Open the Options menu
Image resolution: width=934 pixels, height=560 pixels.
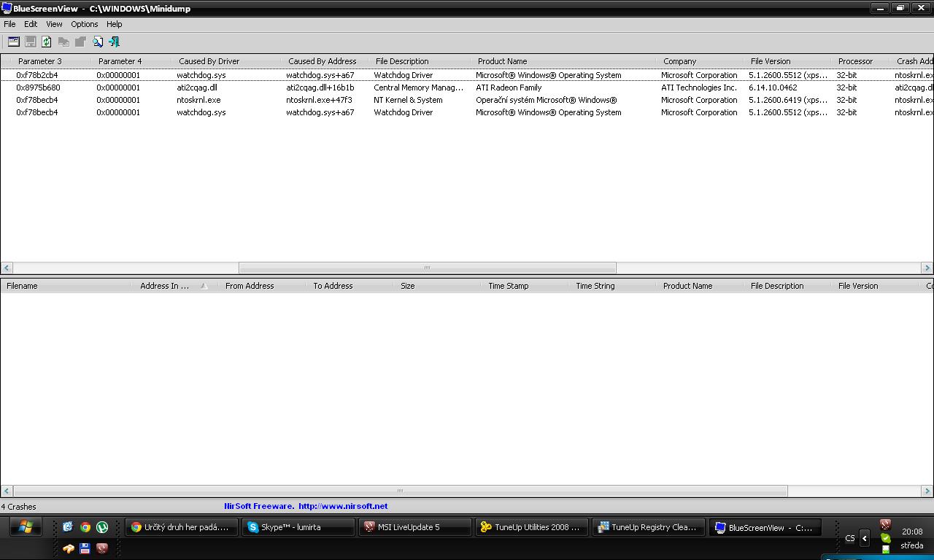pos(85,24)
